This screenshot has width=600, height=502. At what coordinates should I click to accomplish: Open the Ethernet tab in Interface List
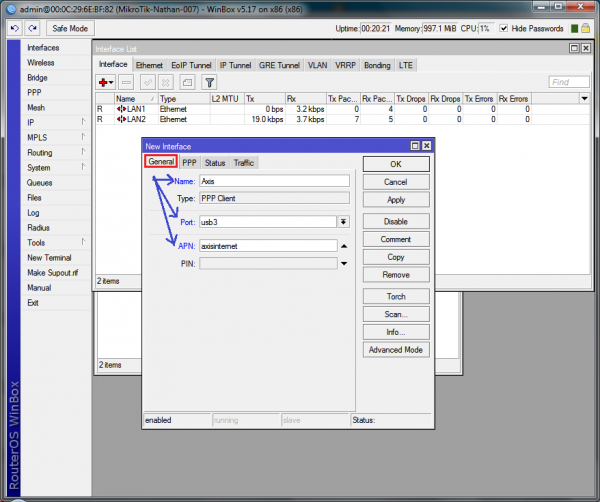tap(149, 65)
